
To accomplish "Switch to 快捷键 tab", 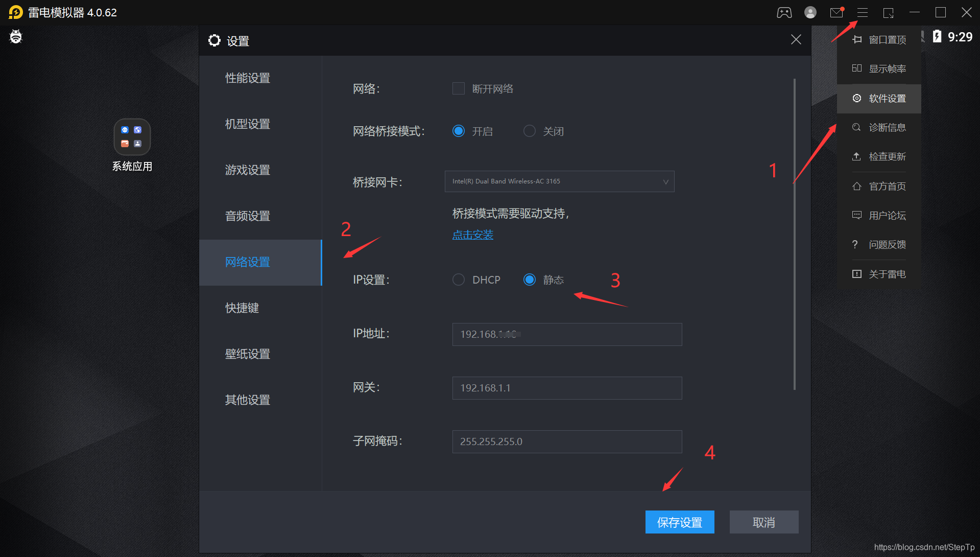I will pyautogui.click(x=260, y=308).
